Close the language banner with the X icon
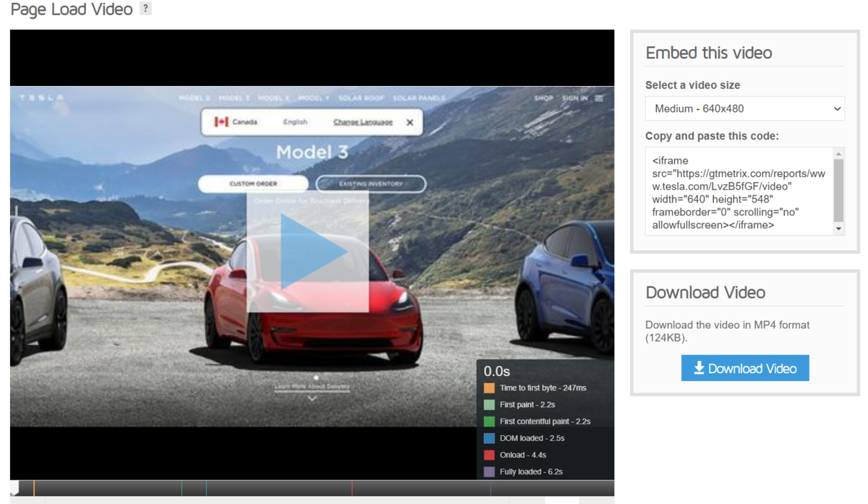 pos(409,122)
